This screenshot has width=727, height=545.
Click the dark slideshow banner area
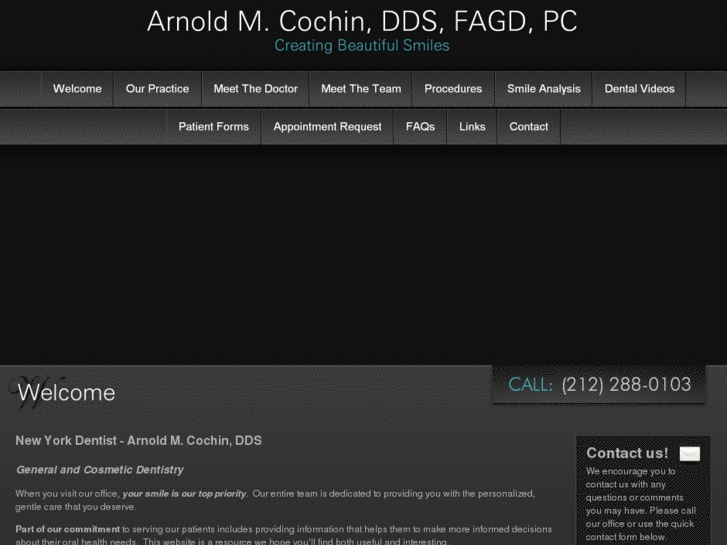click(364, 255)
